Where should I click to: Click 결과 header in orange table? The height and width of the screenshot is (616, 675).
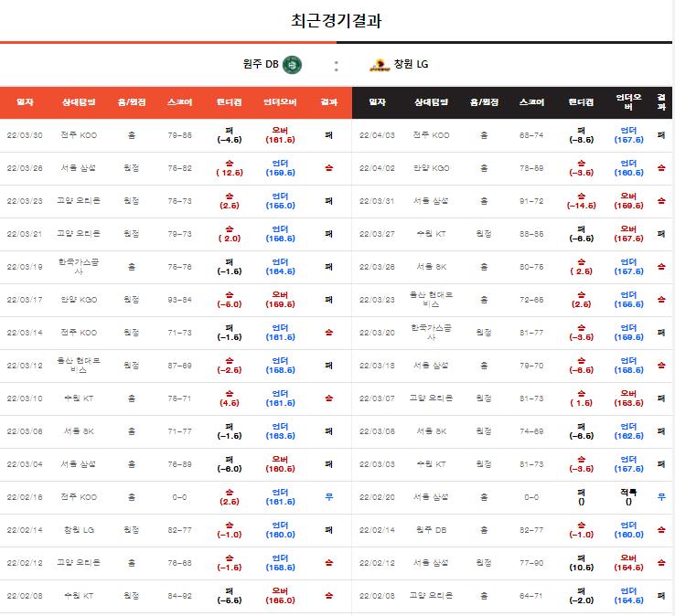(329, 102)
